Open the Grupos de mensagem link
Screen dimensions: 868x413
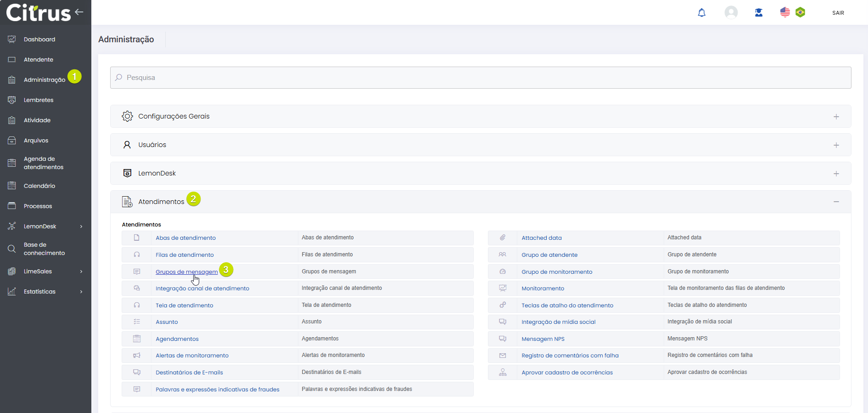186,272
